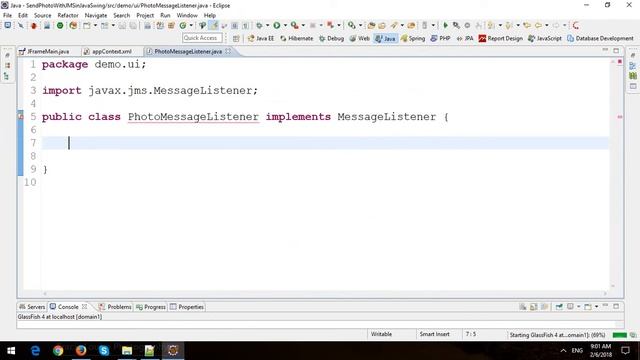Click the Debug bug toolbar icon
640x360 pixels.
(x=259, y=25)
